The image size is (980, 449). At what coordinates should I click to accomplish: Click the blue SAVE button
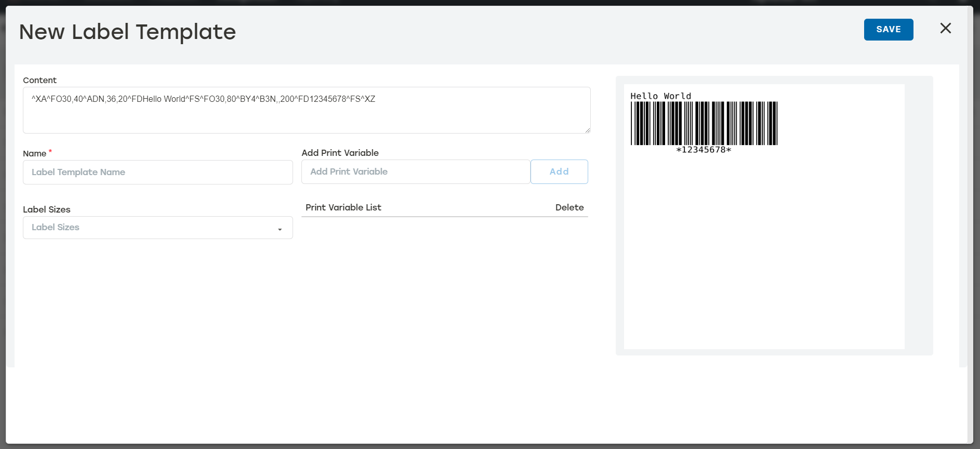889,30
